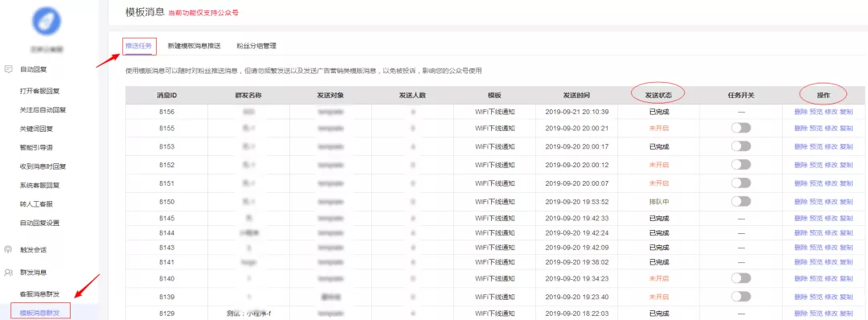Go to 转人工客服 menu item

coord(35,203)
